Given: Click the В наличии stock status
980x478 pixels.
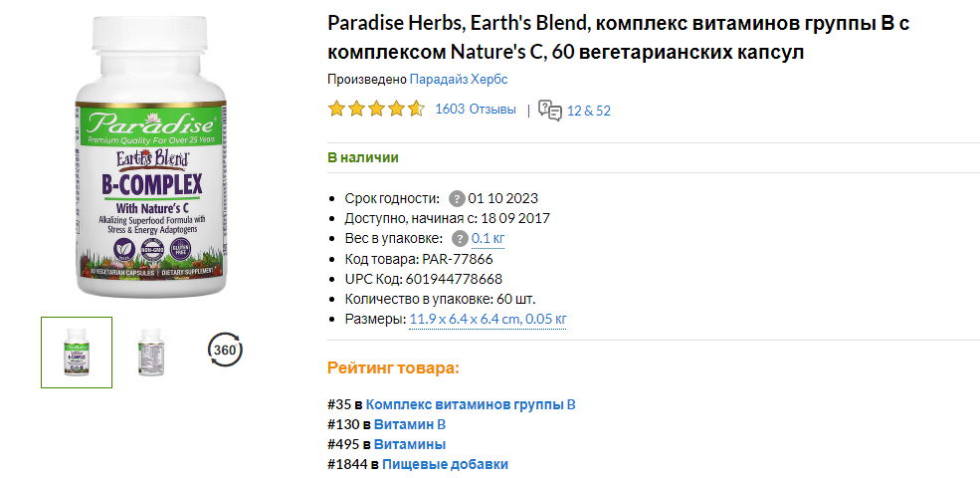Looking at the screenshot, I should click(x=363, y=157).
